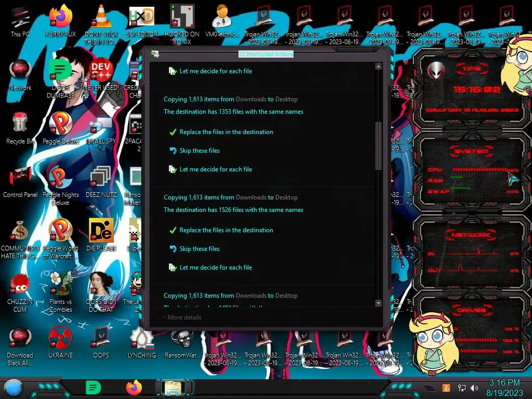The image size is (532, 399).
Task: Open the taskbar clock showing 3:16 PM
Action: click(504, 388)
